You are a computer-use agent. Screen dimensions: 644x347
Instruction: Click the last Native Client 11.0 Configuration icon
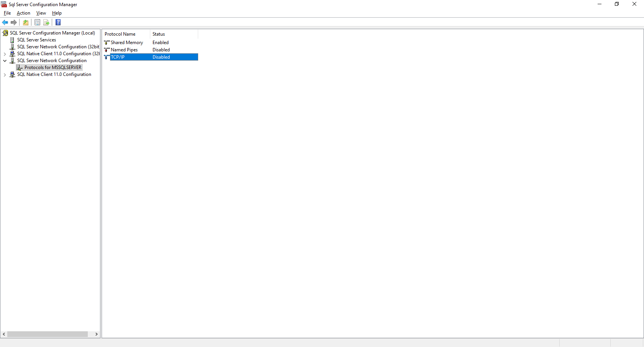(12, 74)
